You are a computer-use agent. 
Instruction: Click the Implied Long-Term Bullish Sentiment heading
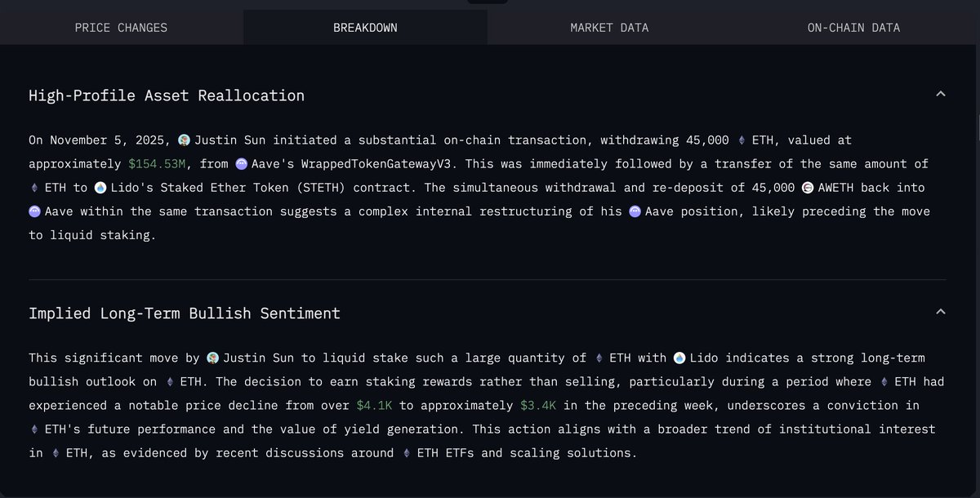(185, 313)
